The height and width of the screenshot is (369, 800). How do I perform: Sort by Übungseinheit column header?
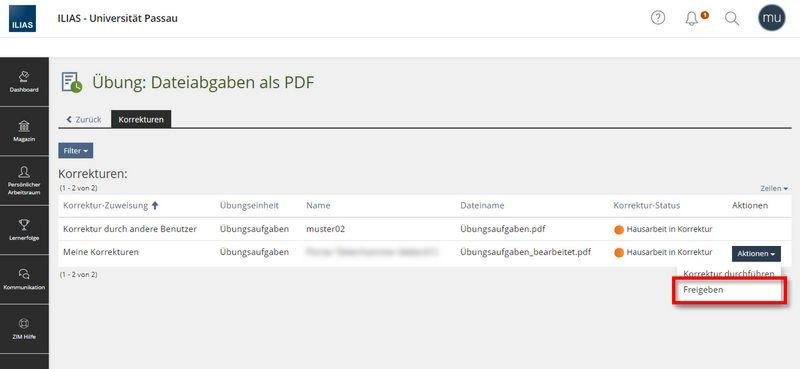[x=249, y=205]
